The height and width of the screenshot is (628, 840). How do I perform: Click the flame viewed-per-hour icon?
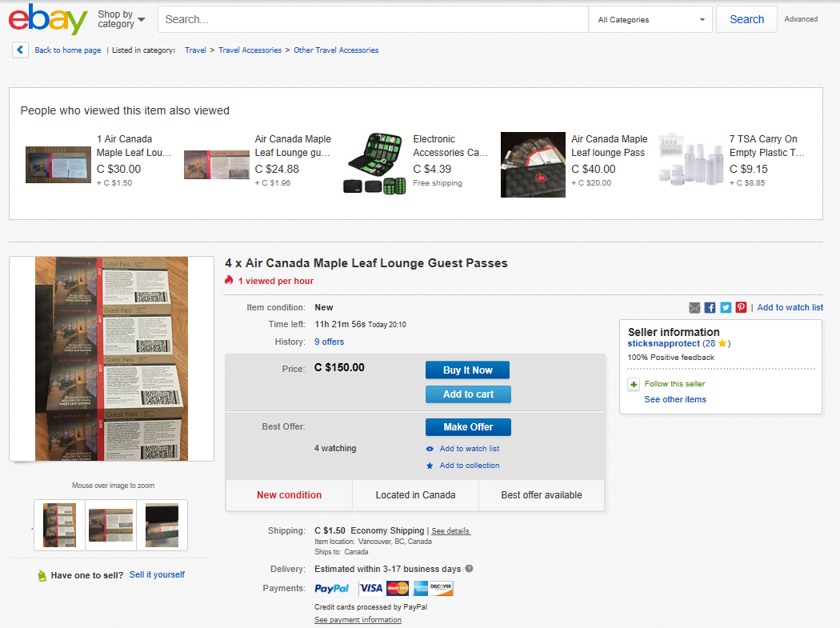pos(229,280)
